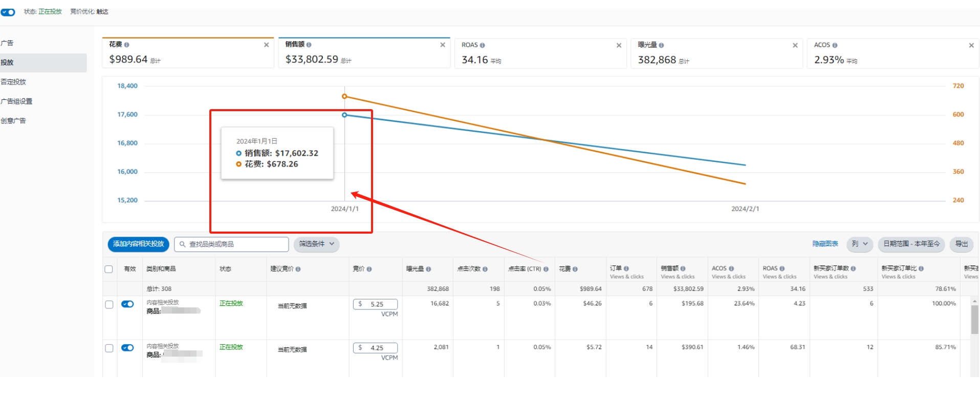The width and height of the screenshot is (980, 394).
Task: Click the 有效 column header
Action: tap(130, 269)
